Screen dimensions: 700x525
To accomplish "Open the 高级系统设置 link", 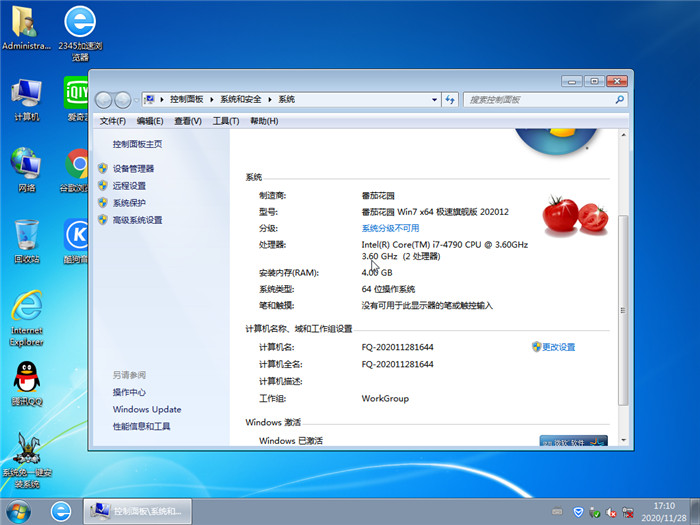I will (137, 220).
